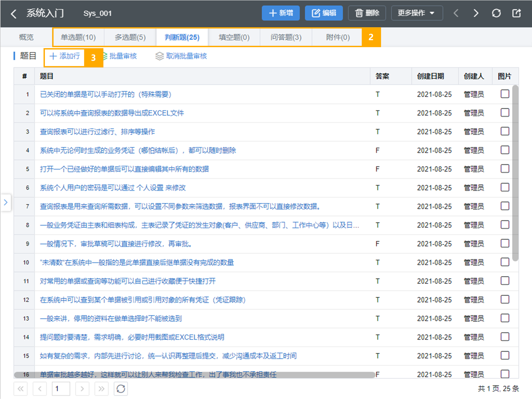Switch to the 填空题(0) tab

pyautogui.click(x=234, y=37)
